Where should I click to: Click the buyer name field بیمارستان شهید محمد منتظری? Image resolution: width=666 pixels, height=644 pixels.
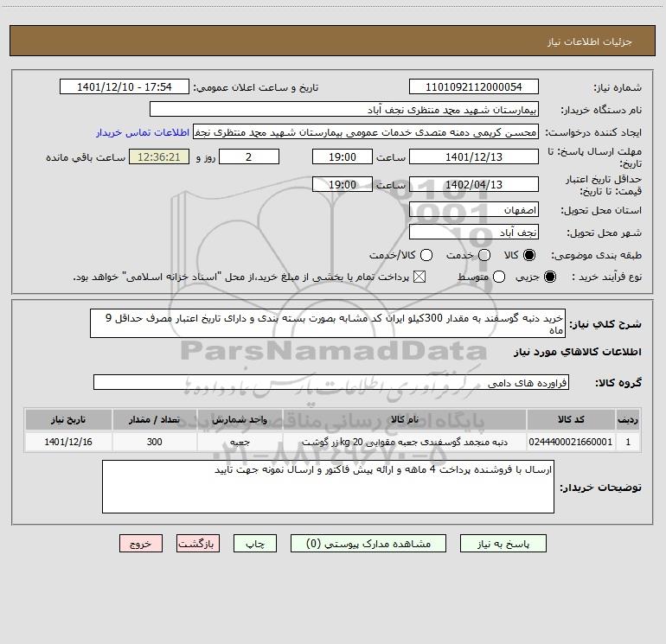point(344,109)
